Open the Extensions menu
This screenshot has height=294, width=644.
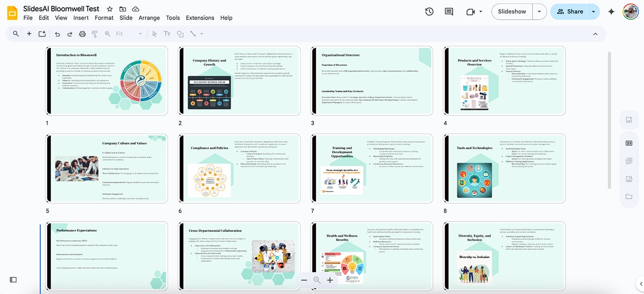click(200, 18)
